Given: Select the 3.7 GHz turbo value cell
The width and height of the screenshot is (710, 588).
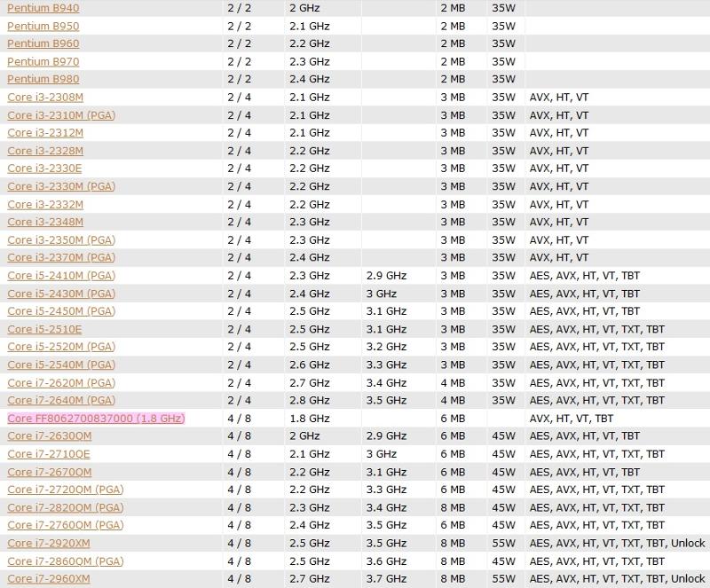Looking at the screenshot, I should point(386,578).
